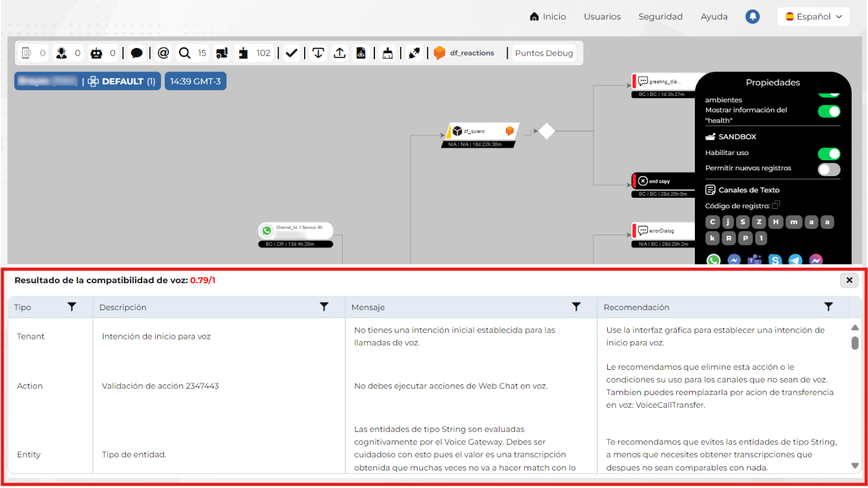Click the results table scroll-down arrow
This screenshot has width=868, height=488.
pyautogui.click(x=855, y=466)
